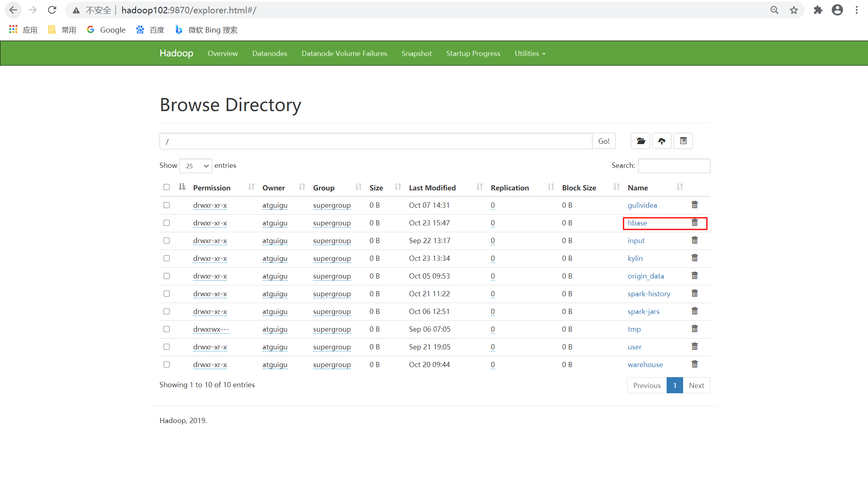The height and width of the screenshot is (479, 868).
Task: Open the browser extensions puzzle icon
Action: 818,10
